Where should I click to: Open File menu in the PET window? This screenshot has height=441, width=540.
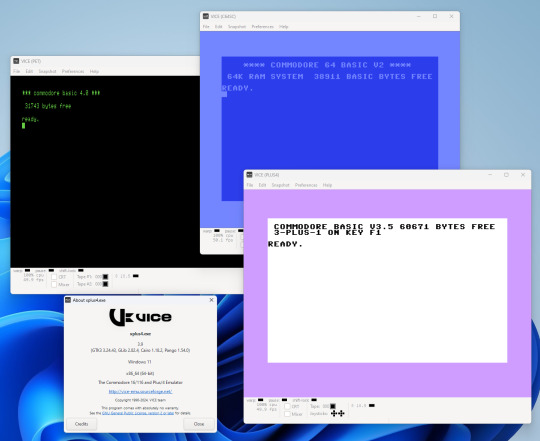point(17,71)
